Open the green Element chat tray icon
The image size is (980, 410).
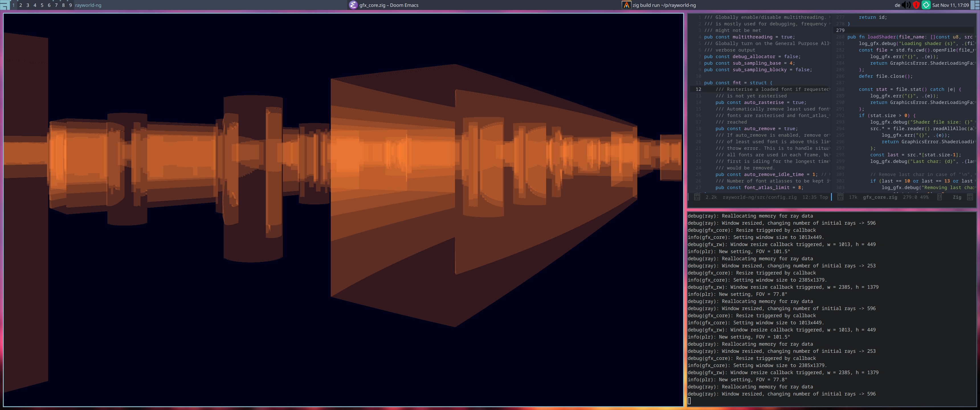tap(926, 5)
